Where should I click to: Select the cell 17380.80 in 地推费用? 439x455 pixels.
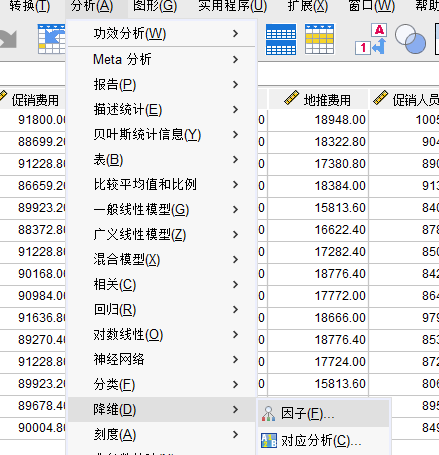318,164
